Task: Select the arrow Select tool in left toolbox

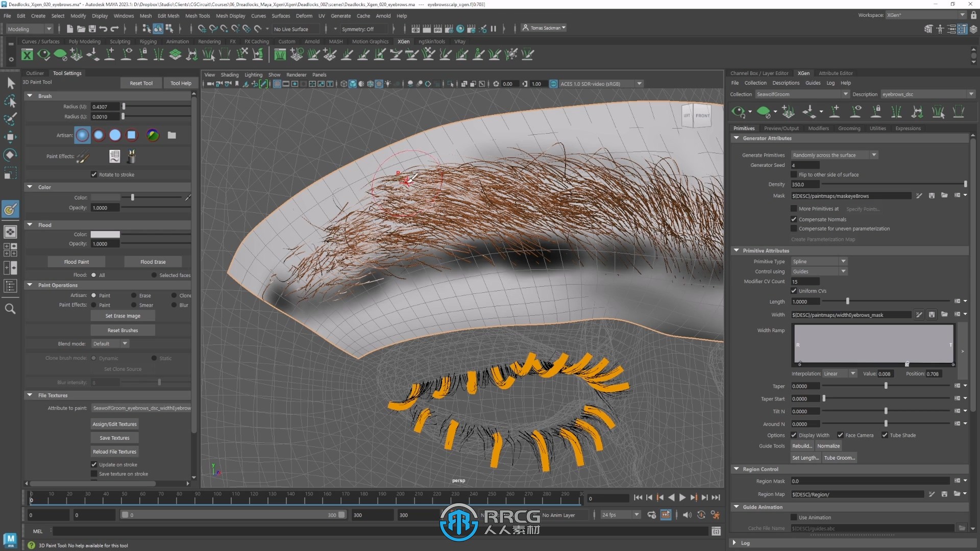Action: coord(11,83)
